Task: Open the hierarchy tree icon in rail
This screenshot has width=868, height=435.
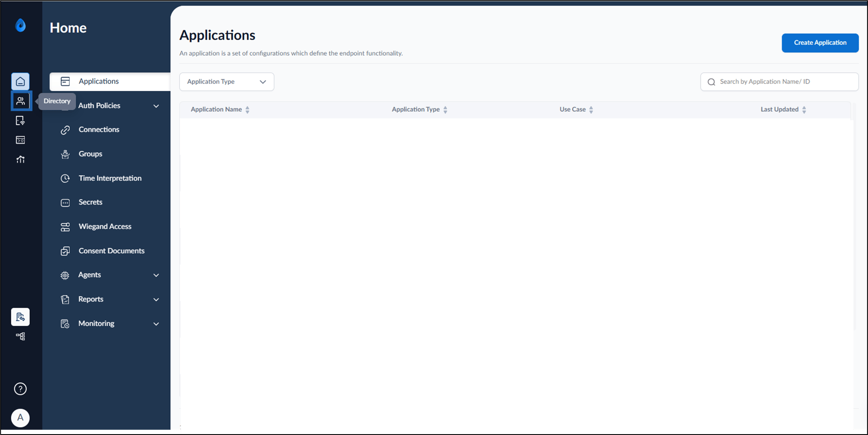Action: click(x=20, y=336)
